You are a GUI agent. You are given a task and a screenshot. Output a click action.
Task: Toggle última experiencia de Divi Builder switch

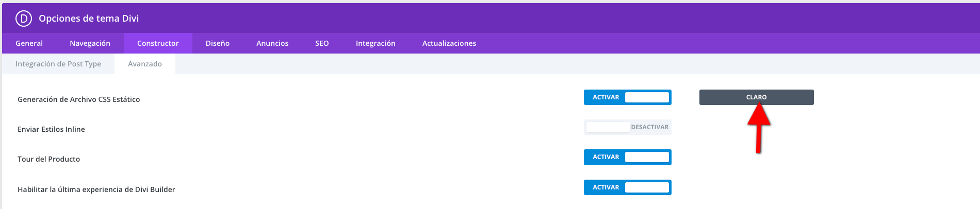click(x=628, y=187)
